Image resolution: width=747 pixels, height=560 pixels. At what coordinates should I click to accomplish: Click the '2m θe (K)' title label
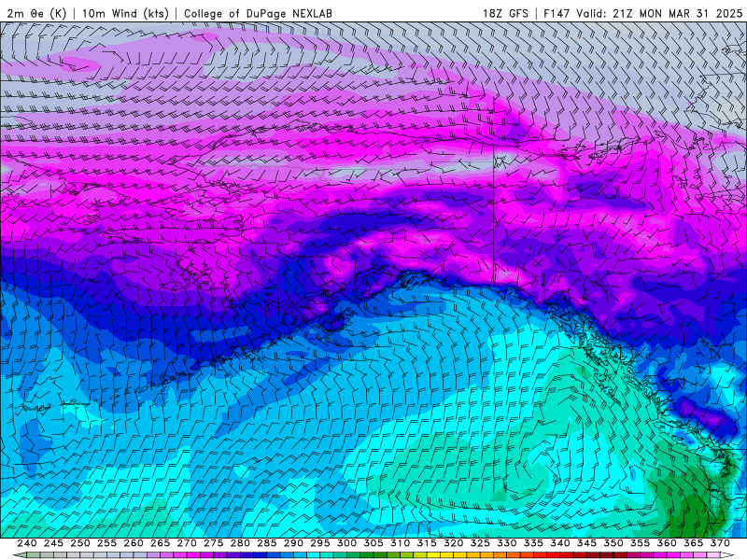pyautogui.click(x=36, y=13)
